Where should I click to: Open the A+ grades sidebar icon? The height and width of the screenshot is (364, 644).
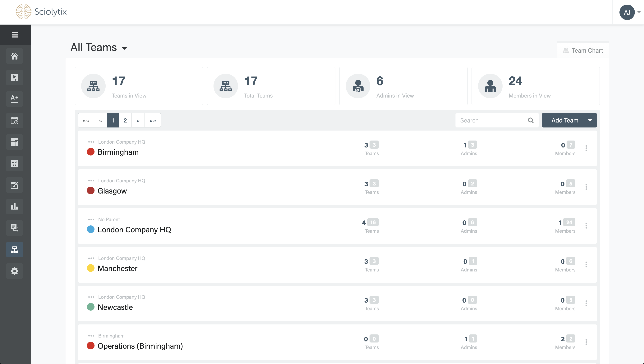[x=15, y=99]
